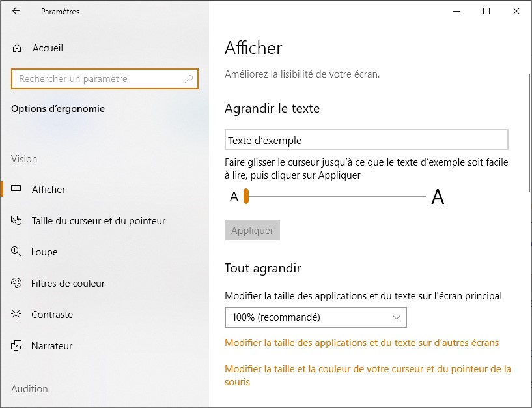Click the Narrateur screen icon
The image size is (532, 408).
[17, 346]
